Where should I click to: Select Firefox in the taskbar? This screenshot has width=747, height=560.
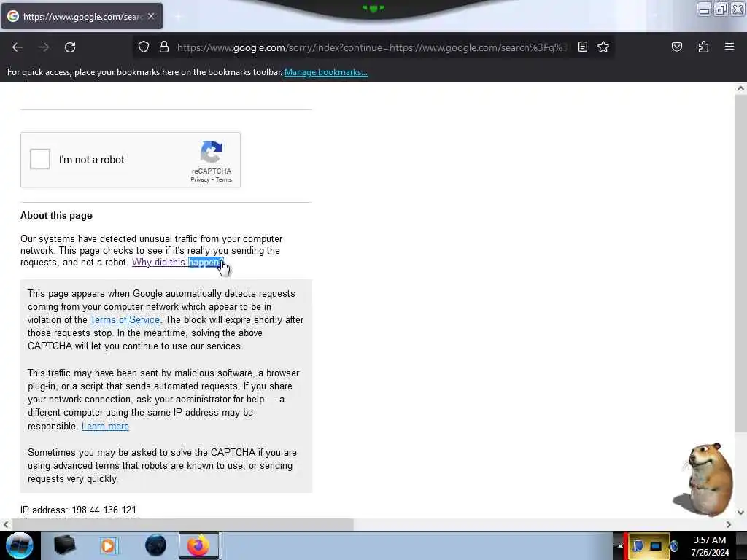point(198,545)
